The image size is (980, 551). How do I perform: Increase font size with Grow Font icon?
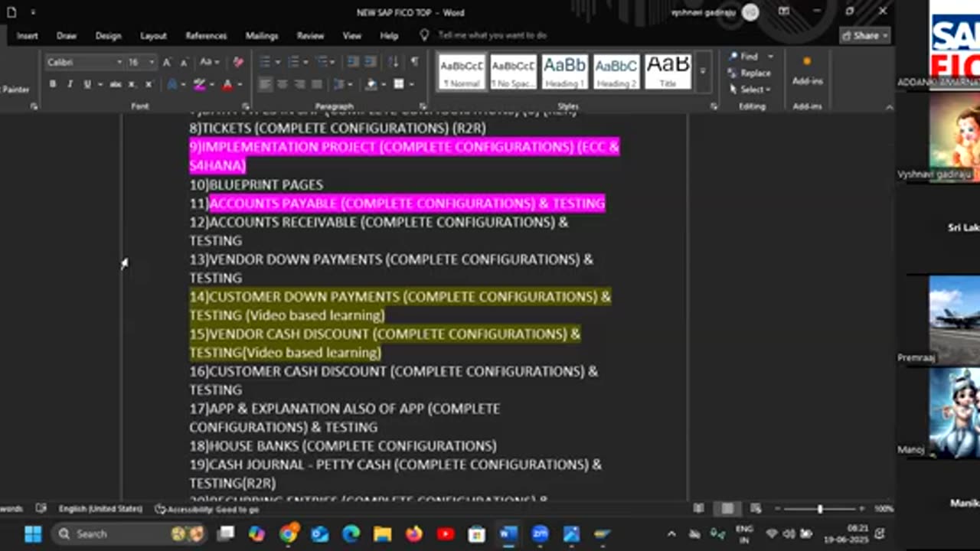click(x=167, y=62)
